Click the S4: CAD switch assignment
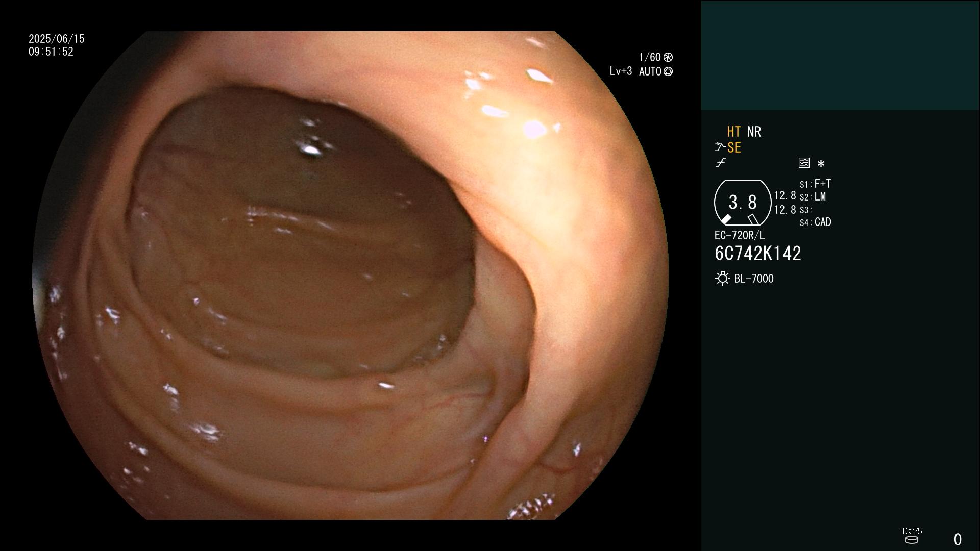 [x=816, y=222]
